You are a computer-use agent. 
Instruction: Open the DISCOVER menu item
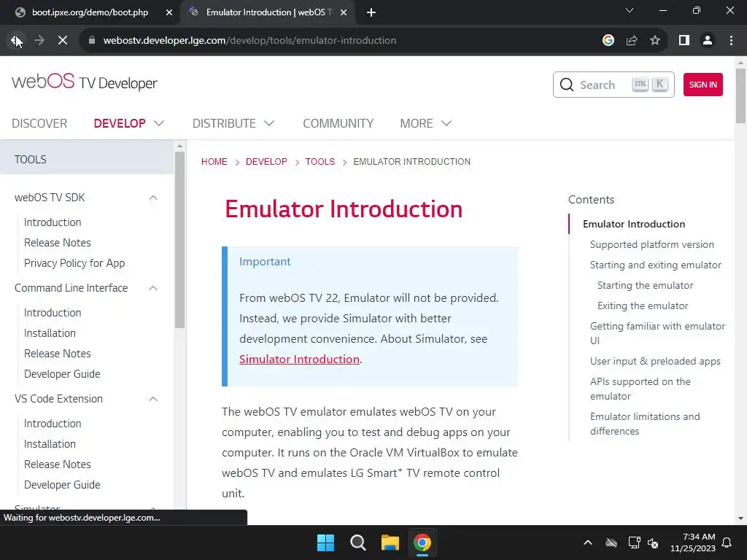point(39,123)
